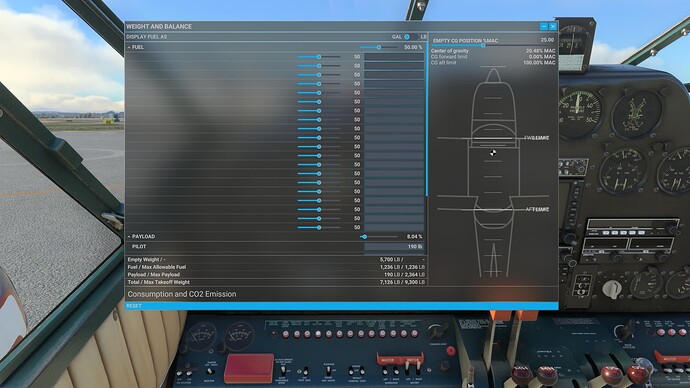Click the 'Fuel / Max Allowable Fuel' label

coord(157,267)
